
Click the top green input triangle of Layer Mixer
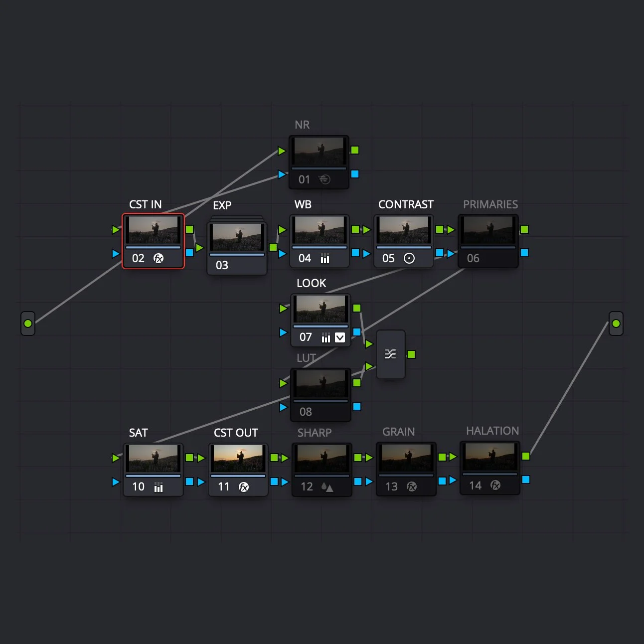(369, 344)
